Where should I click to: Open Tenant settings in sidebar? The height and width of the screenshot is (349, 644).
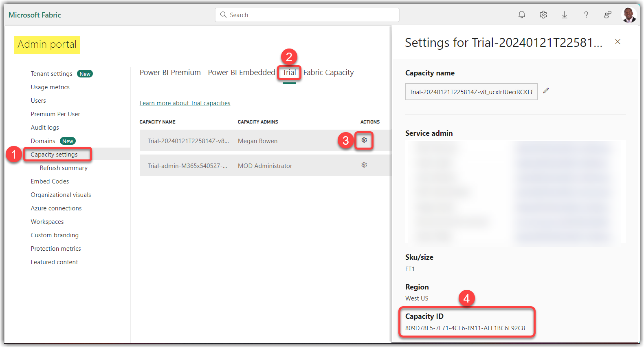point(52,74)
